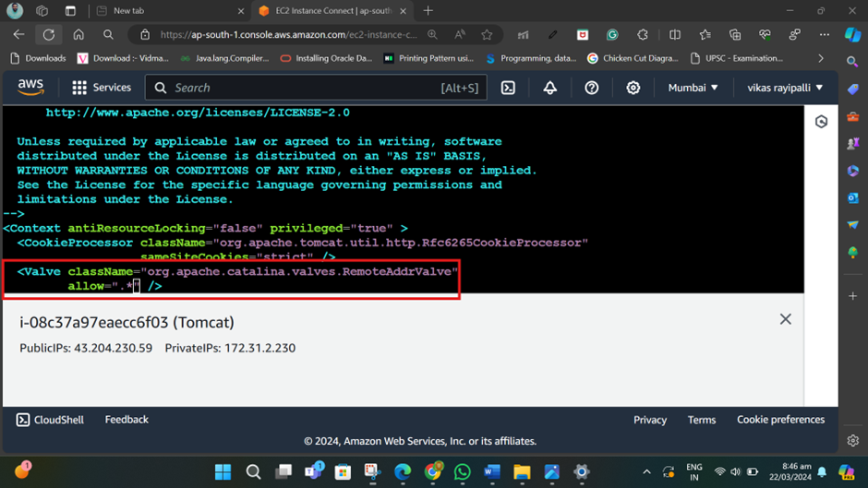Open Grammarly extension icon
Screen dimensions: 868x488
pyautogui.click(x=612, y=35)
